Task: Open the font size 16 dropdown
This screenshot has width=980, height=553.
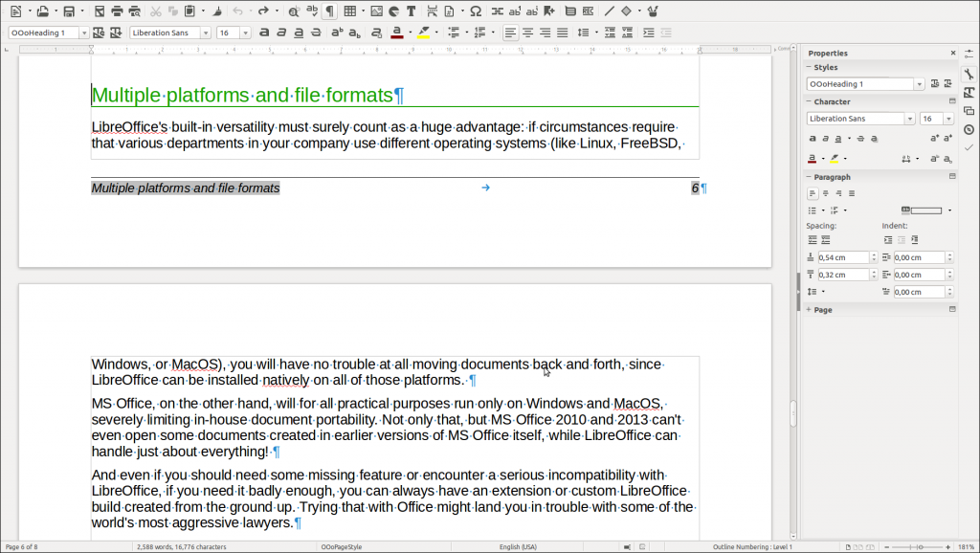Action: [x=246, y=32]
